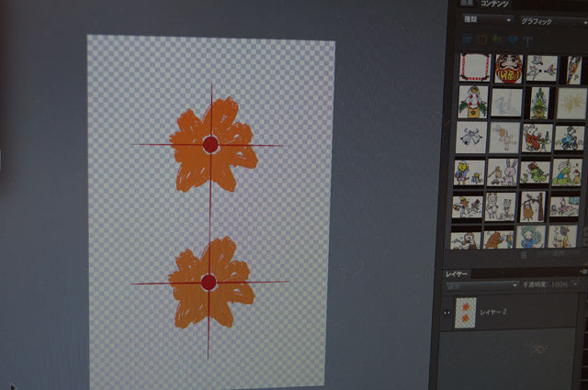Image resolution: width=588 pixels, height=390 pixels.
Task: Click the orange frames filter icon
Action: click(x=482, y=39)
